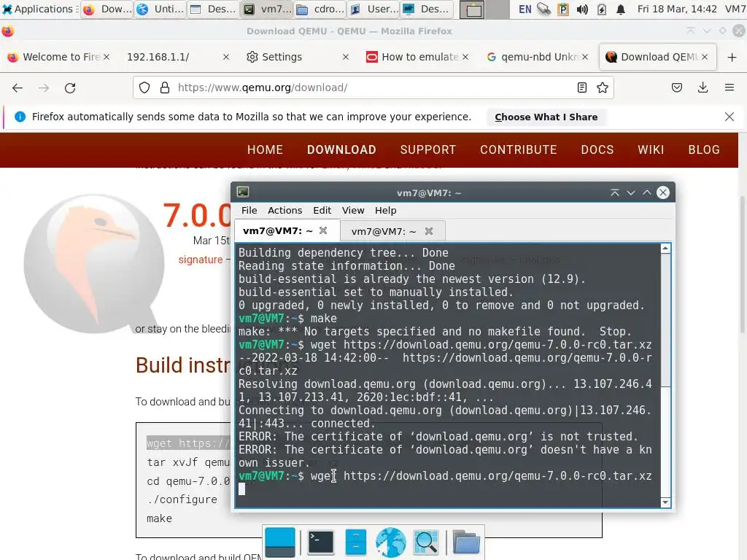Open BLOG in QEMU navigation

point(704,149)
